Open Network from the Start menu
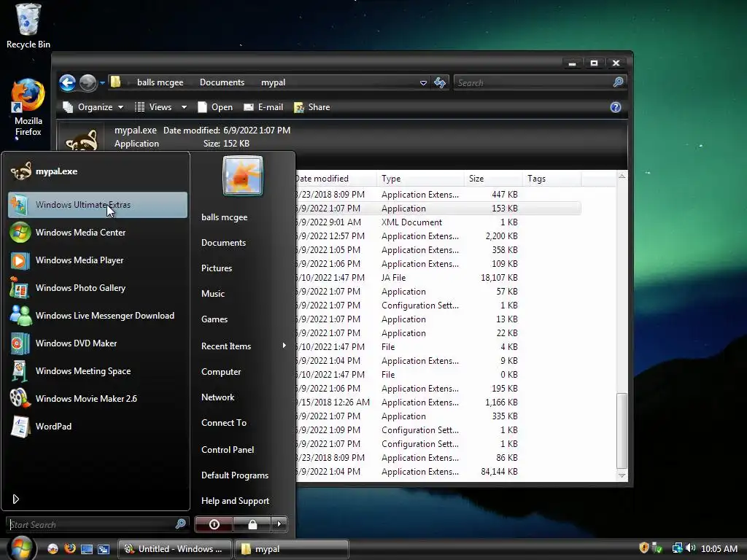The width and height of the screenshot is (747, 560). (217, 397)
